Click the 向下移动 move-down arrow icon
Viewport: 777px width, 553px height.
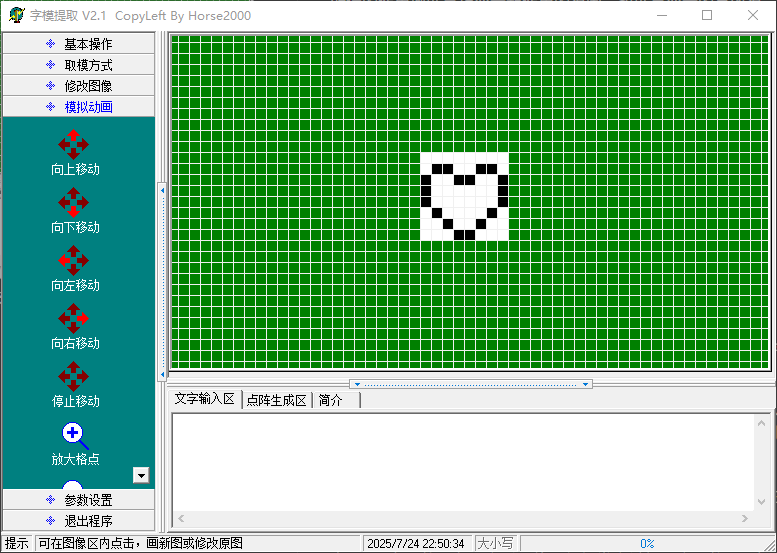click(x=73, y=203)
